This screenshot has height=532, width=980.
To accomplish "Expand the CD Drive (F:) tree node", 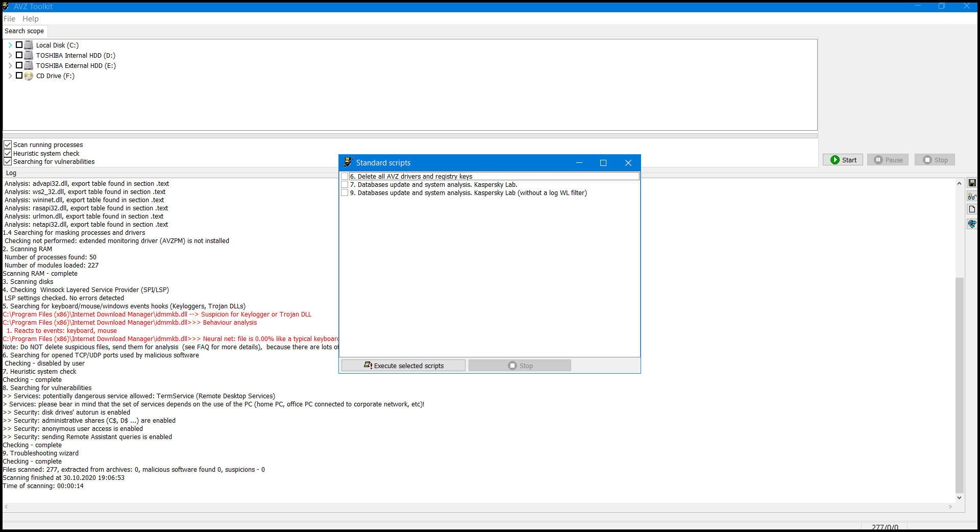I will coord(10,76).
